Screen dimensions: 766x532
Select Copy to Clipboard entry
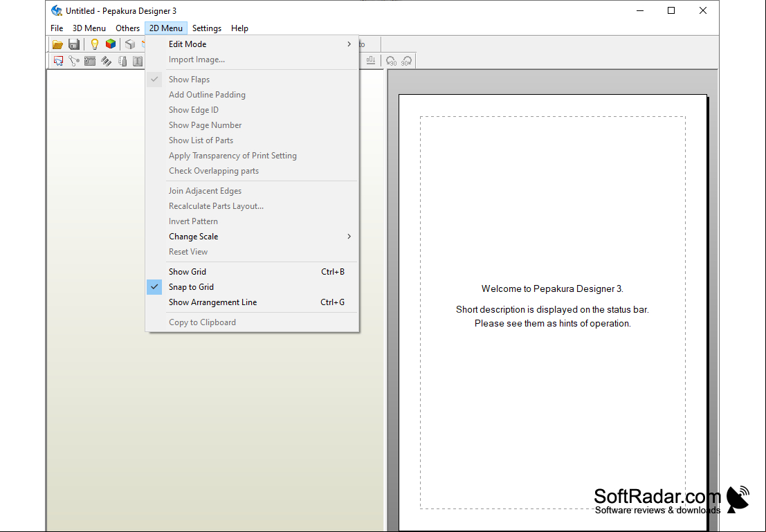click(252, 322)
